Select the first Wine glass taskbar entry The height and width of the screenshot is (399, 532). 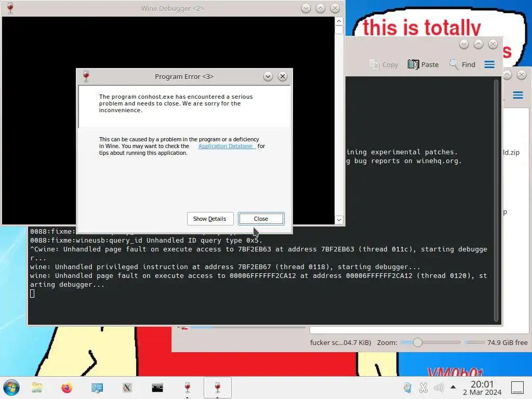(x=187, y=388)
